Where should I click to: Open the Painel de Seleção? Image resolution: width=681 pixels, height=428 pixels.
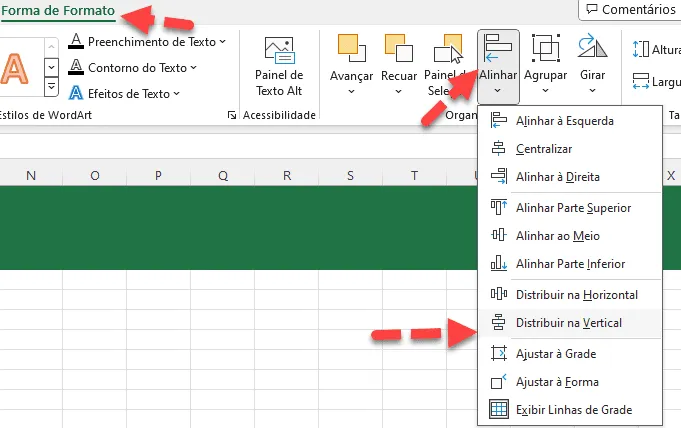point(447,65)
